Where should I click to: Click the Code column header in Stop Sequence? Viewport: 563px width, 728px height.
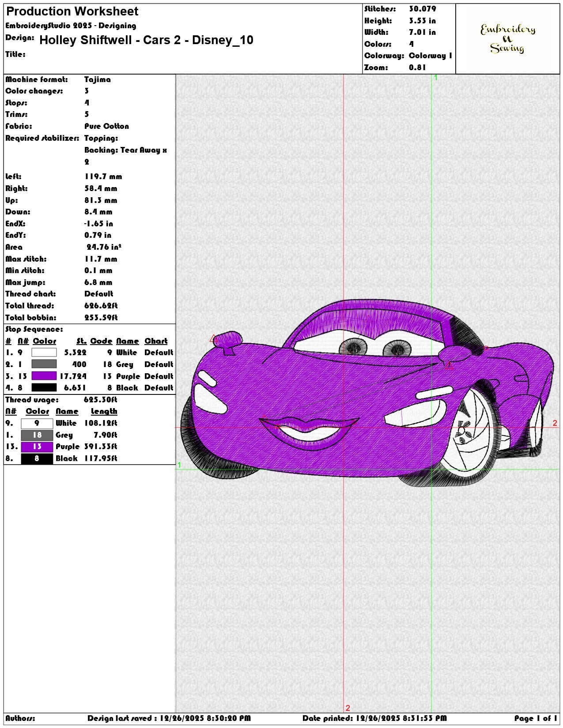(101, 341)
